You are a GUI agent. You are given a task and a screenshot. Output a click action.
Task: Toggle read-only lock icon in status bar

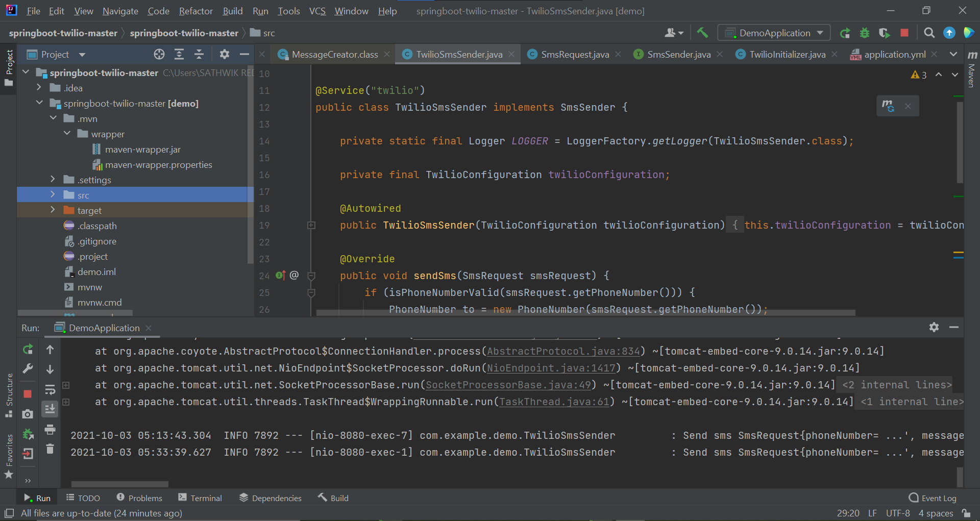(x=966, y=513)
